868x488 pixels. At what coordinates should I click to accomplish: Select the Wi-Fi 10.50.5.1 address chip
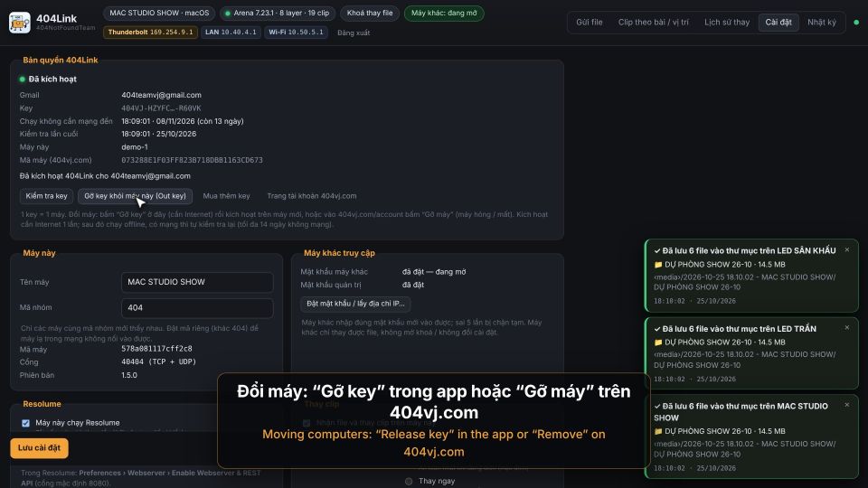pyautogui.click(x=296, y=33)
